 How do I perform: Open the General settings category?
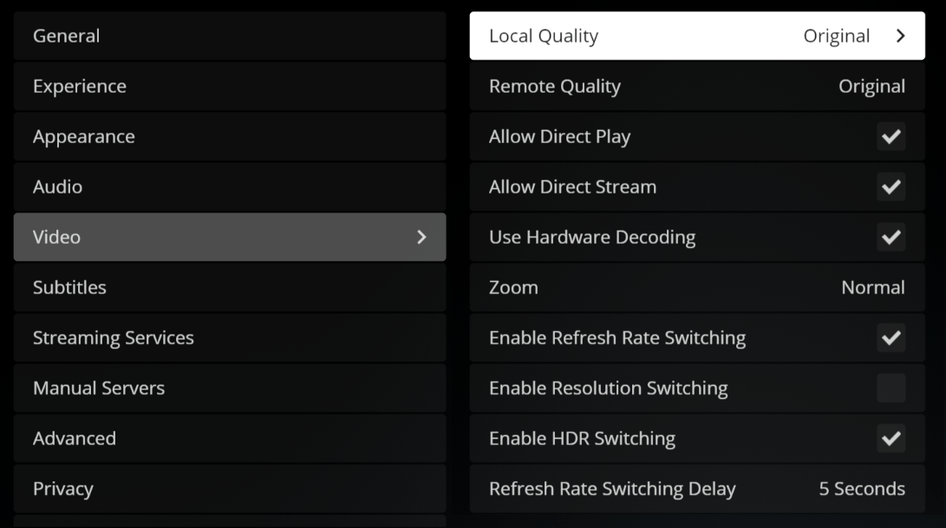click(x=229, y=36)
